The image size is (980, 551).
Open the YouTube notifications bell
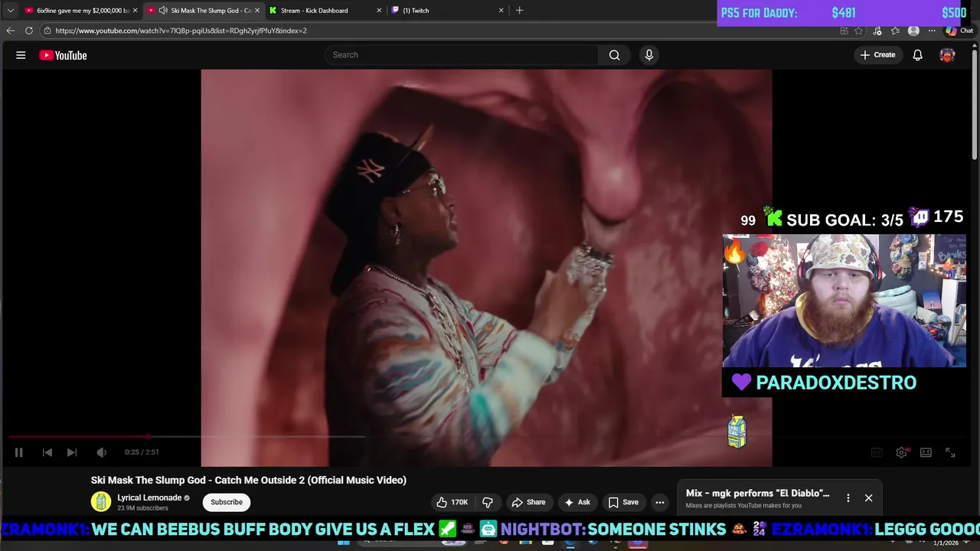[917, 55]
